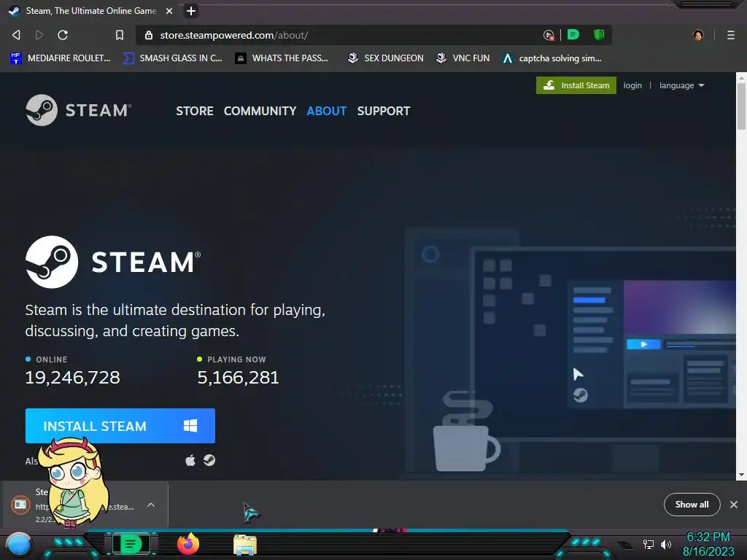Click the Steam logo in header
747x560 pixels.
[78, 110]
